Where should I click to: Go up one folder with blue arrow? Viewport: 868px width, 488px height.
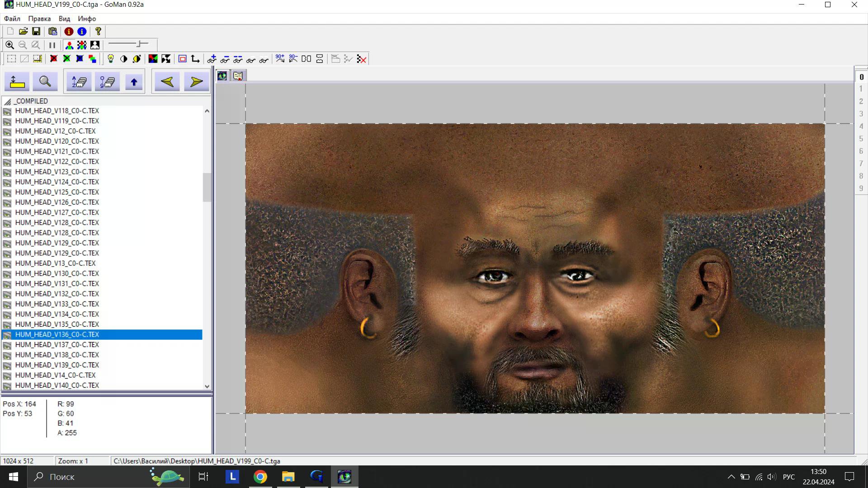tap(134, 82)
